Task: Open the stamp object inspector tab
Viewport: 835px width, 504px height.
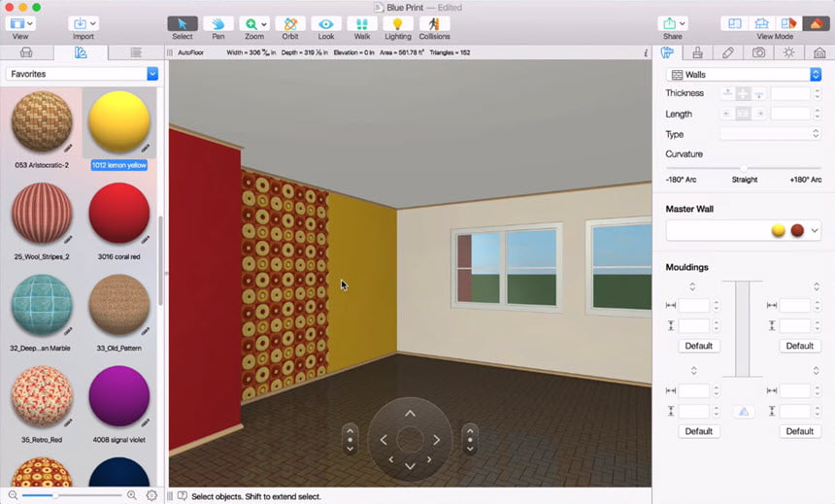Action: point(697,52)
